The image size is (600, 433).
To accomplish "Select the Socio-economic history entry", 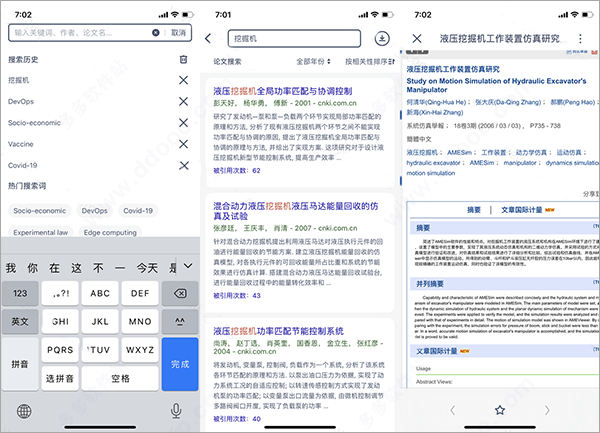I will [x=34, y=123].
